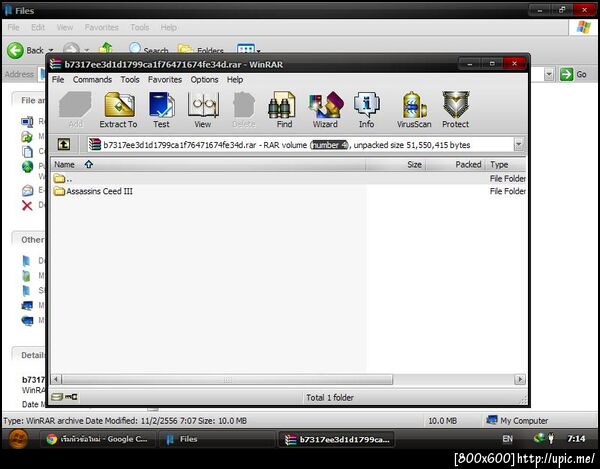Viewport: 600px width, 469px height.
Task: Click the Go button in Files address bar
Action: click(573, 74)
